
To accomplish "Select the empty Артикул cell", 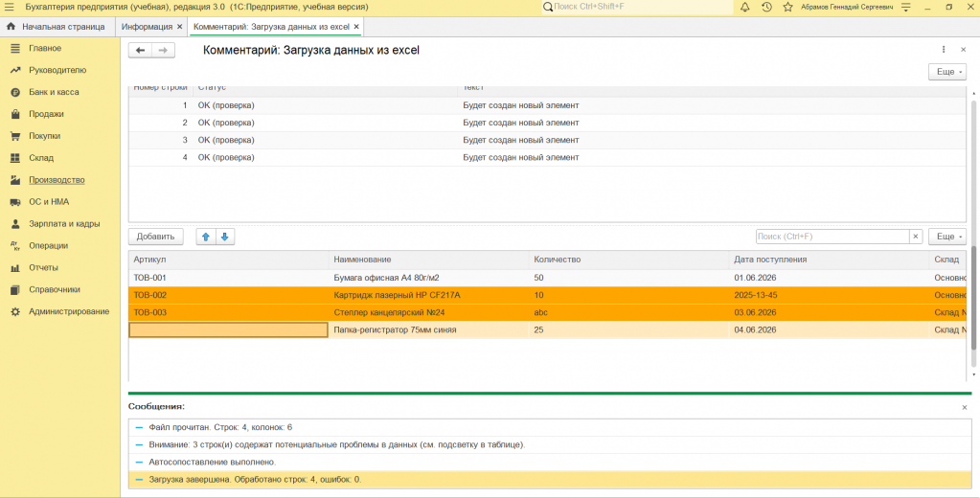I will pyautogui.click(x=228, y=329).
